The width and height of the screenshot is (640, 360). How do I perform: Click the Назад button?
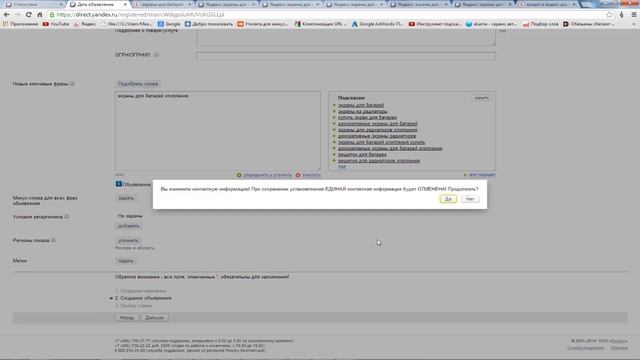[127, 318]
